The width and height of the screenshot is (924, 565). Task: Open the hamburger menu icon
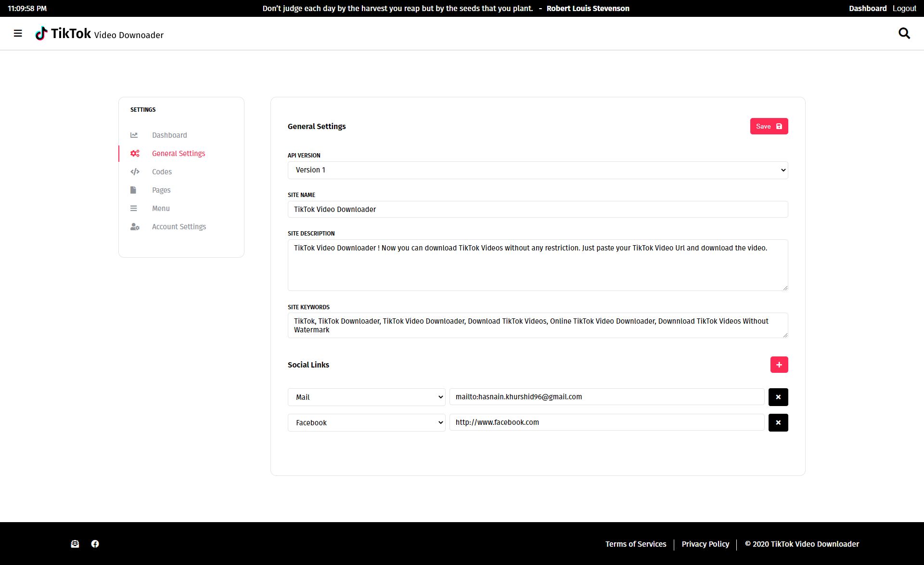point(18,33)
